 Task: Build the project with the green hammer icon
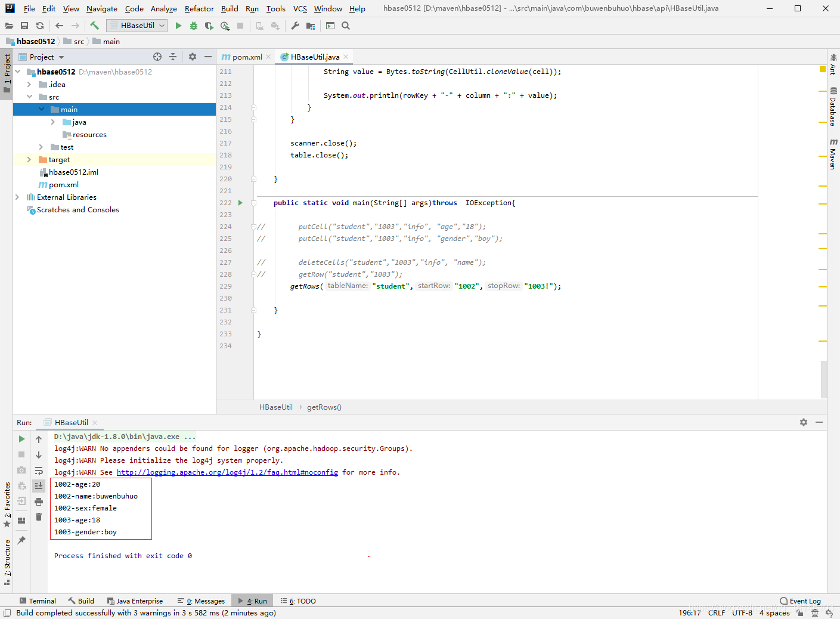tap(94, 26)
